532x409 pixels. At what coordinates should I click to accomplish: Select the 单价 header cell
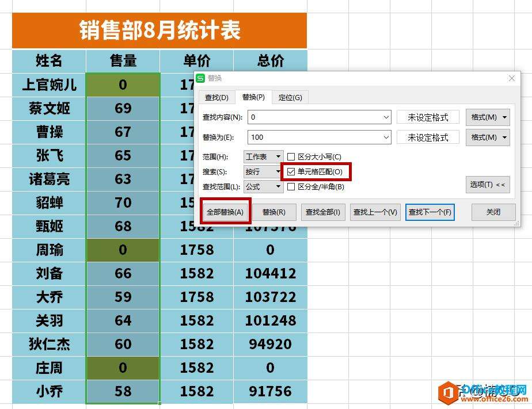[x=197, y=61]
